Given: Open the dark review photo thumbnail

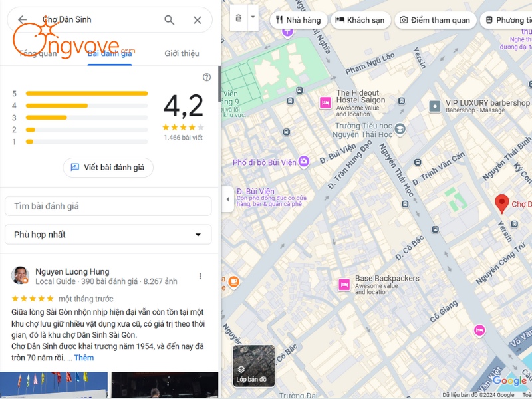Looking at the screenshot, I should 165,385.
